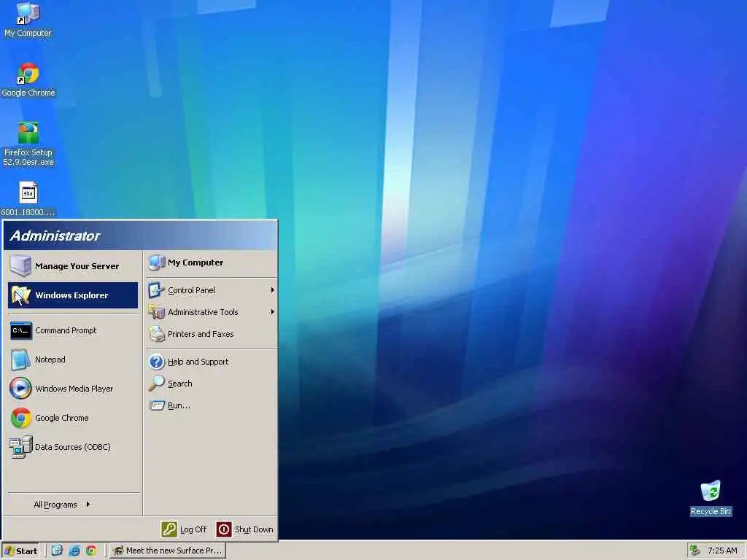Open Printers and Faxes
Viewport: 747px width, 560px height.
[x=211, y=334]
